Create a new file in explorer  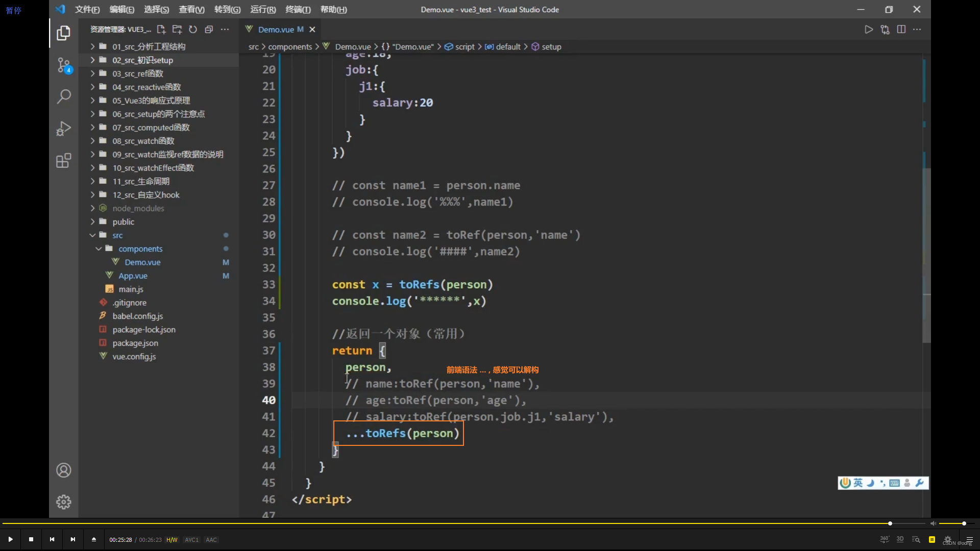pos(161,30)
